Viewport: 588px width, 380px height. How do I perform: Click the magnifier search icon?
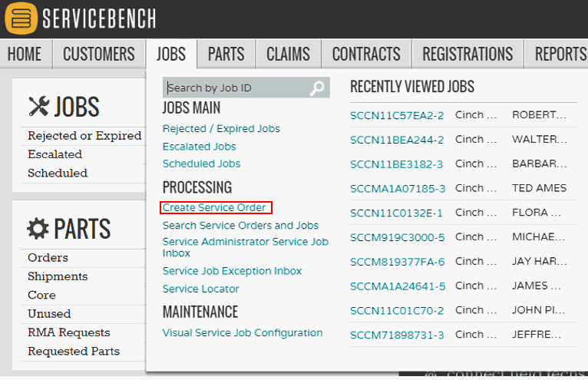tap(317, 88)
